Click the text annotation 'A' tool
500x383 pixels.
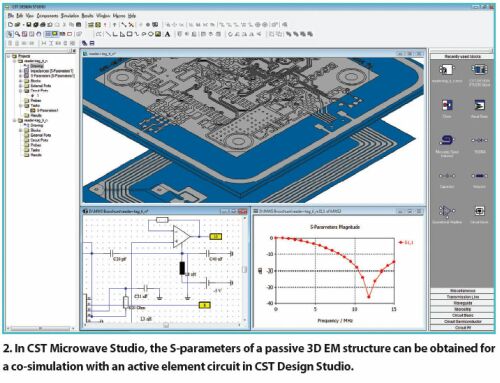(167, 34)
